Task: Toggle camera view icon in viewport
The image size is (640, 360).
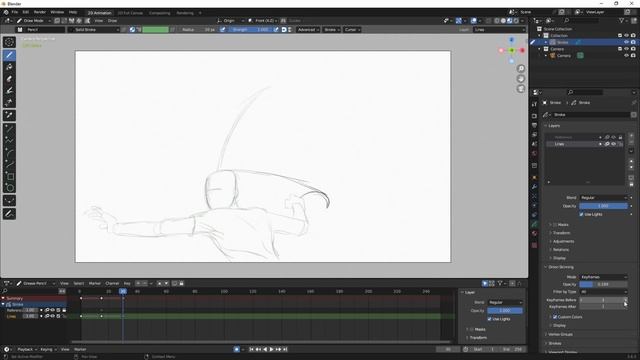Action: click(x=521, y=89)
